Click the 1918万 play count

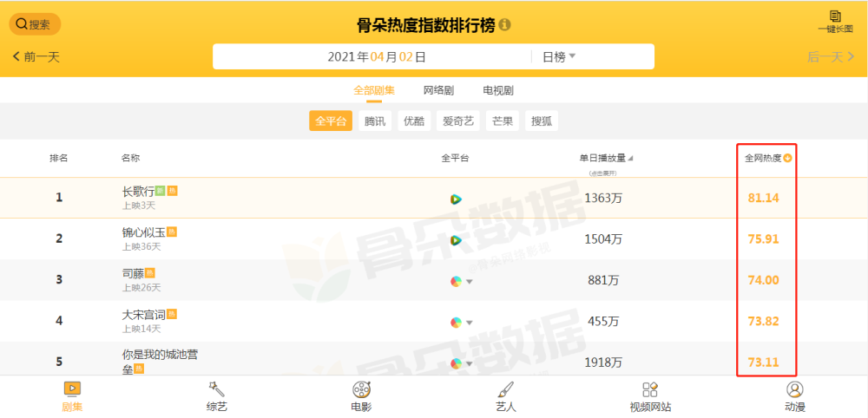(x=603, y=362)
